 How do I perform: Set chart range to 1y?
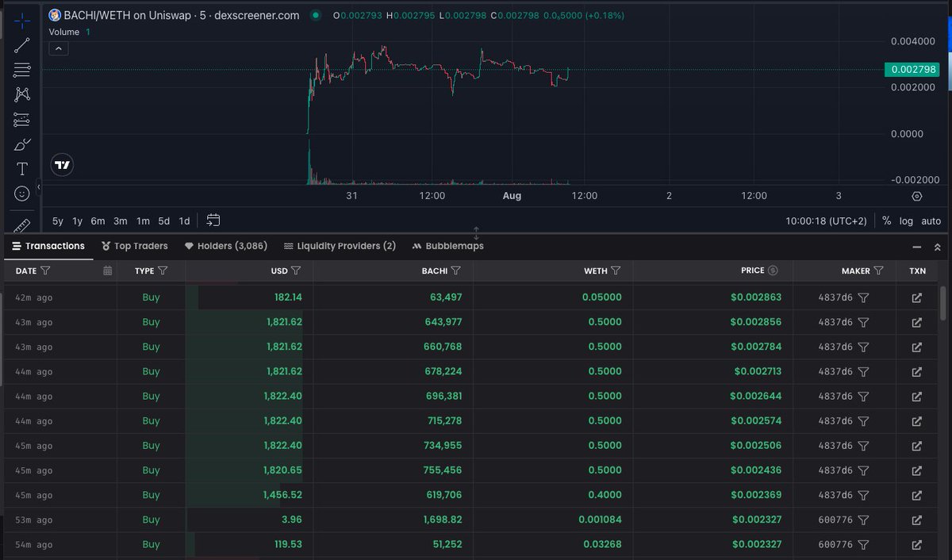tap(78, 221)
